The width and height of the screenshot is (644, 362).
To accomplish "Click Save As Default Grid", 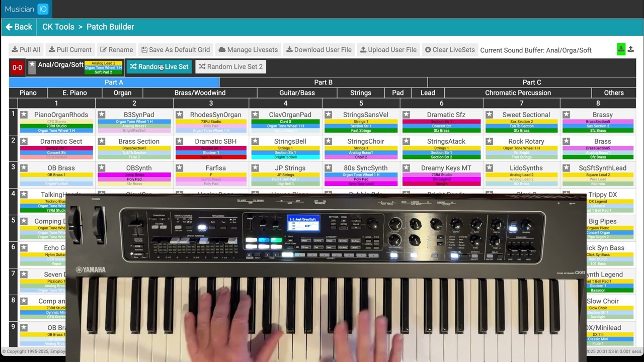I will coord(176,50).
